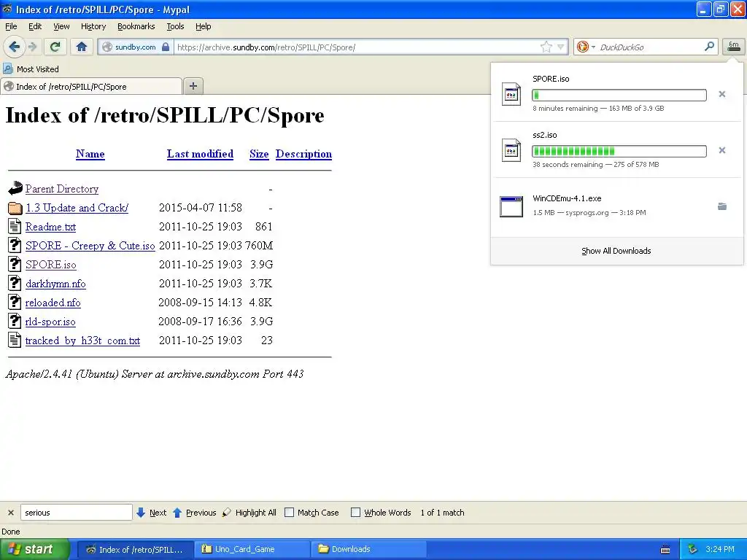Click the WinCDEmu-4.1.exe program icon
The image size is (747, 560).
[x=511, y=206]
